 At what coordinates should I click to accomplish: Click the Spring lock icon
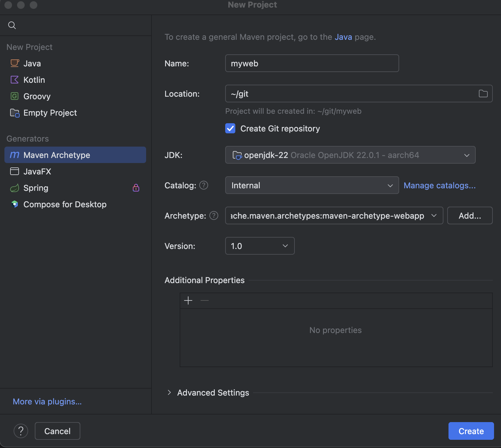136,188
